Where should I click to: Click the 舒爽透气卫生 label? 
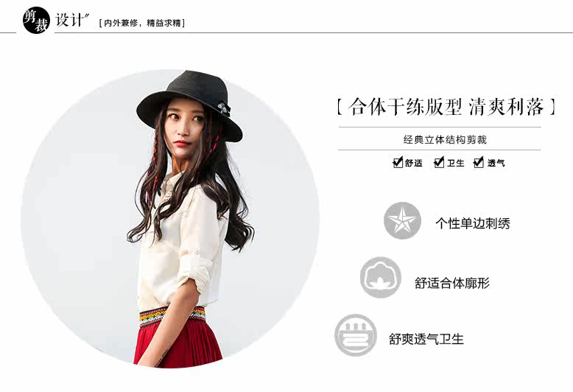(426, 339)
